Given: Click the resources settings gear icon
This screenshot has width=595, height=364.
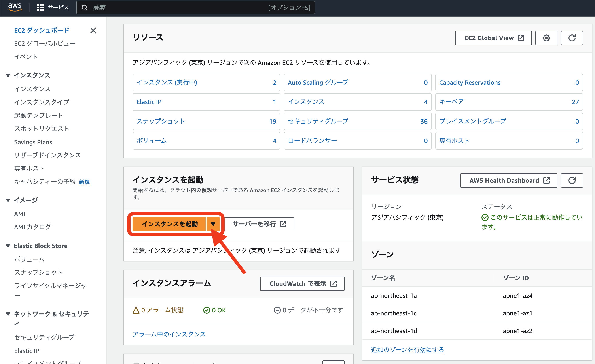Looking at the screenshot, I should 546,38.
